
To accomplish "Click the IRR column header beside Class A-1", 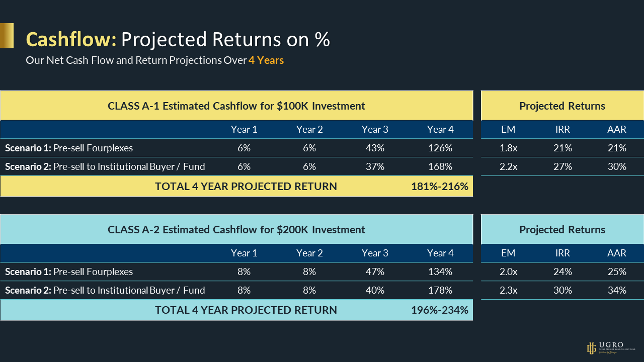I will pos(562,130).
